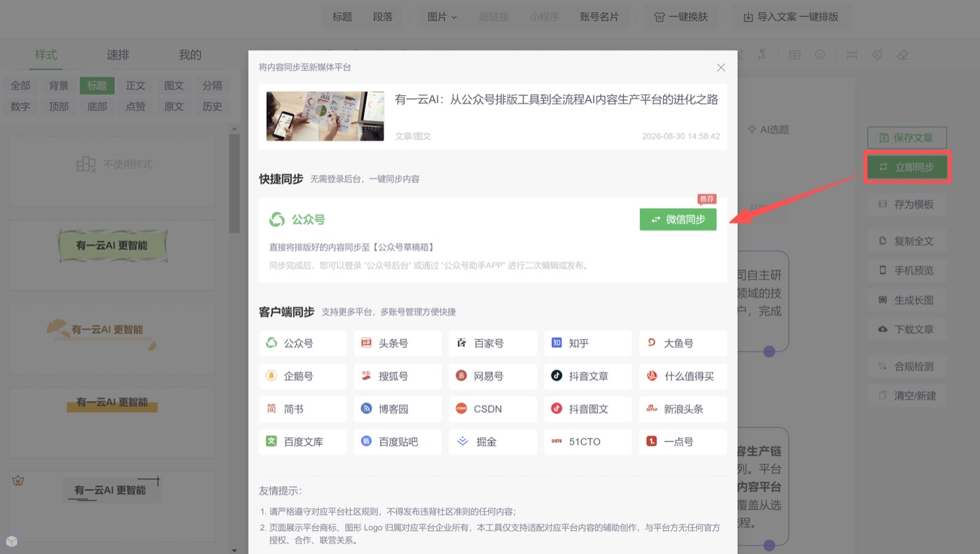Filter styles by 背景
The width and height of the screenshot is (980, 554).
[59, 85]
